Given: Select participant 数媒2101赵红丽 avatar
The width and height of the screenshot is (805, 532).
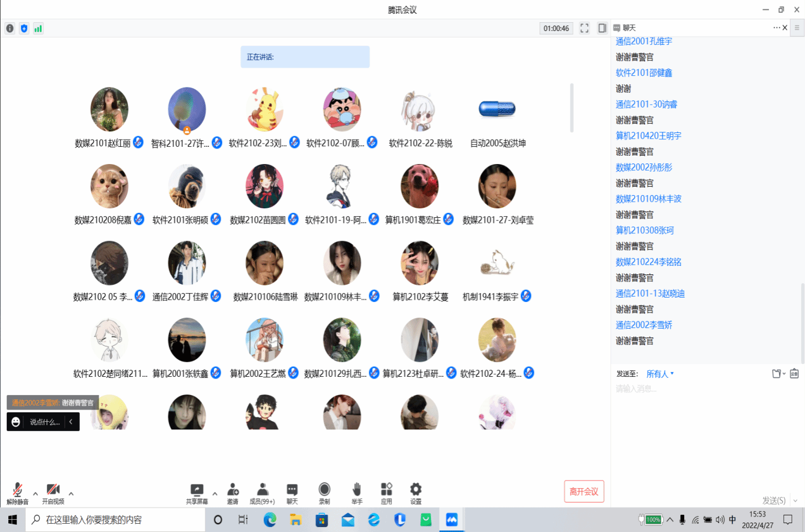Looking at the screenshot, I should pyautogui.click(x=109, y=109).
